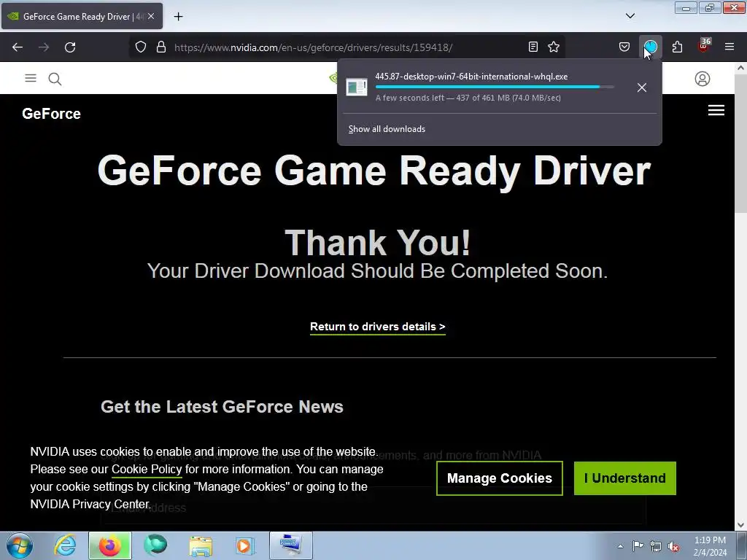Screen dimensions: 747x560
Task: Expand the list all tabs chevron
Action: click(x=630, y=16)
